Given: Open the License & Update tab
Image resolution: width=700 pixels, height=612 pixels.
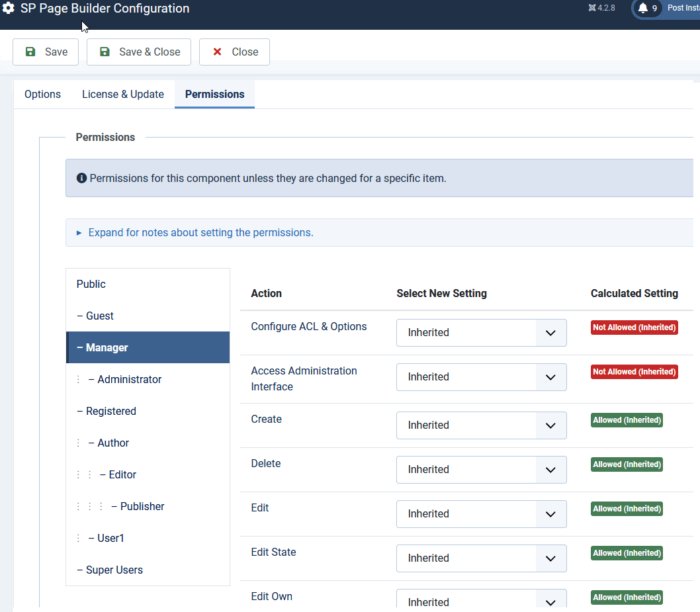Looking at the screenshot, I should point(123,95).
